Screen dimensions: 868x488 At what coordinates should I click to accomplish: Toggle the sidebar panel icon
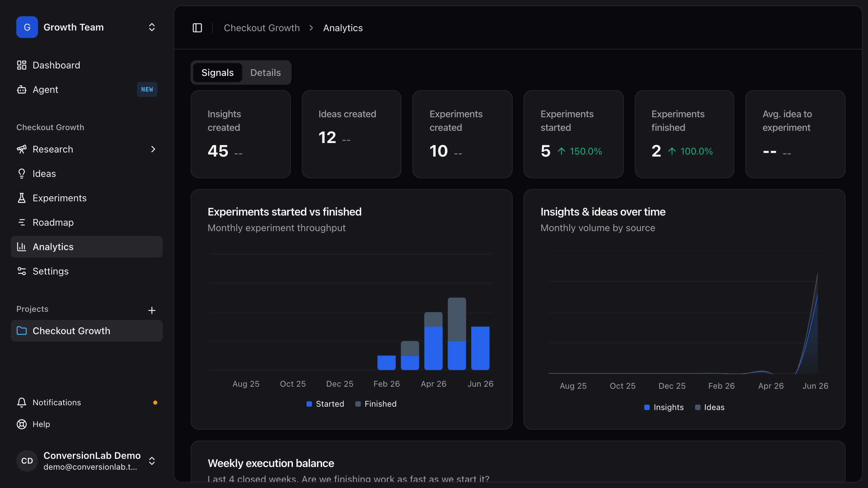coord(197,28)
